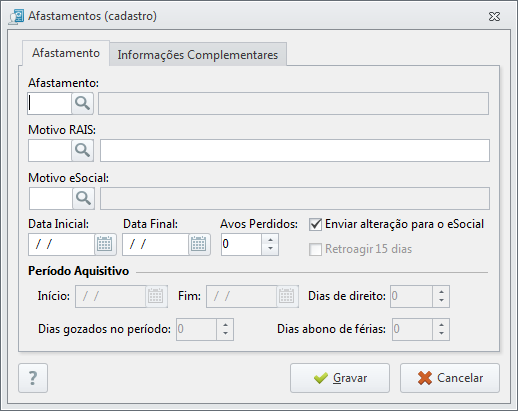Open the Período Aquisitivo Início calendar

click(x=156, y=296)
